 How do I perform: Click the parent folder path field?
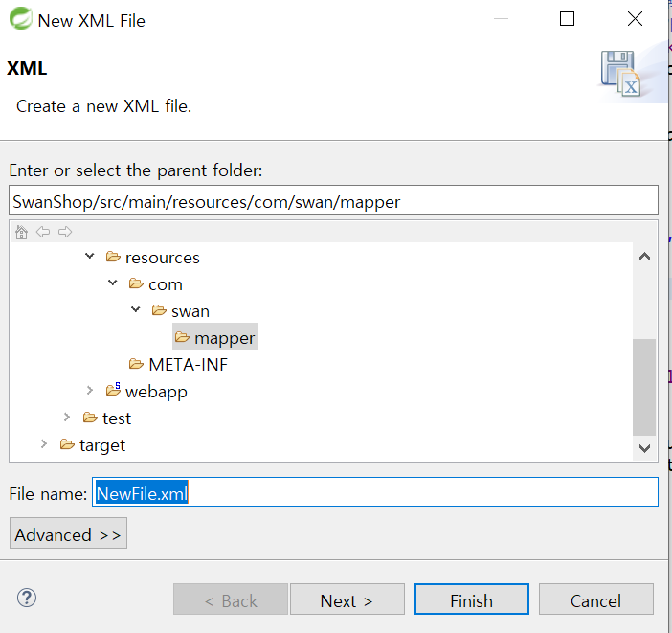point(333,200)
